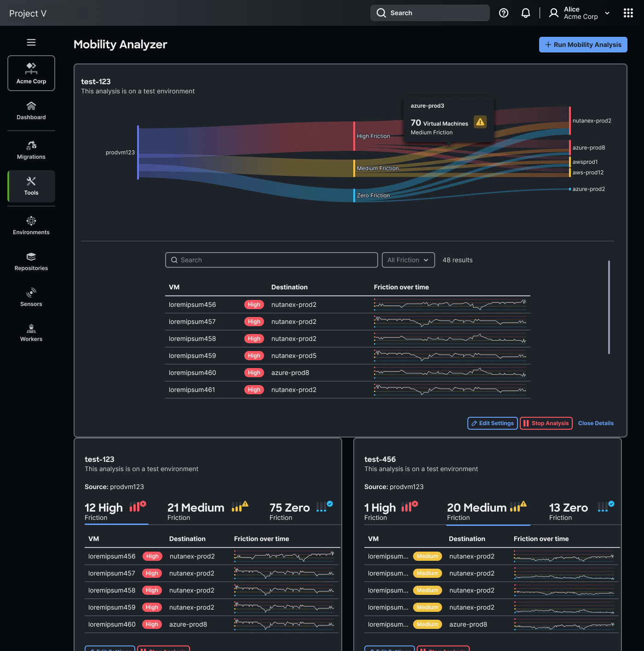
Task: Open the apps grid icon
Action: (x=628, y=13)
